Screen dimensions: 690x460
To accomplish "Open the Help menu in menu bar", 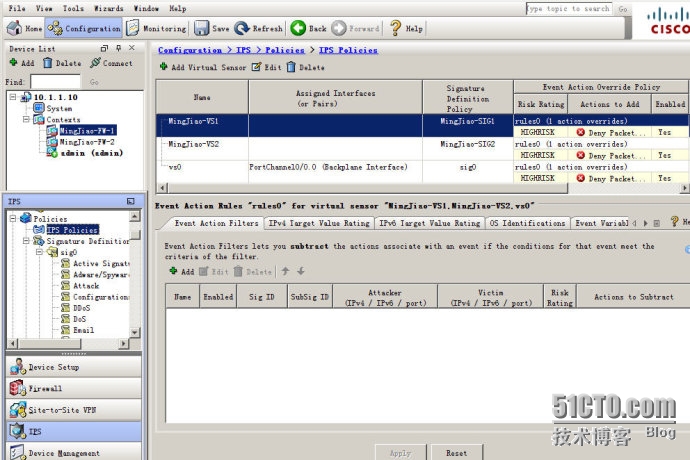I will pos(178,8).
